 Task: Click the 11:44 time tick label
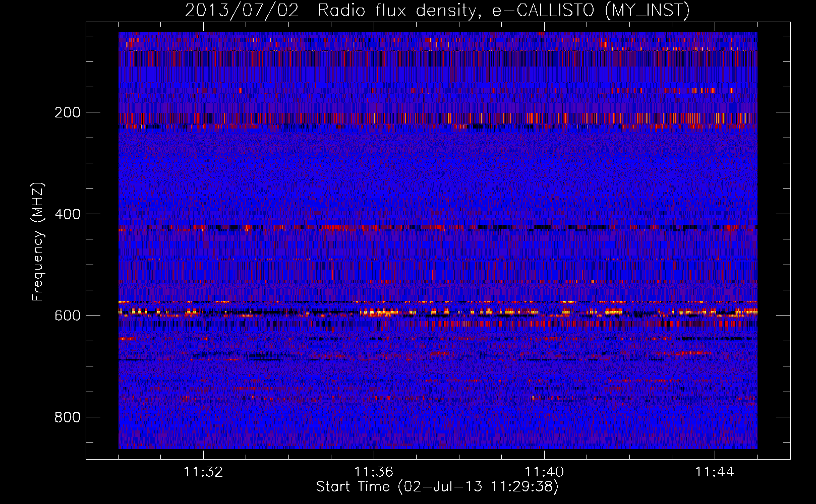click(x=715, y=472)
